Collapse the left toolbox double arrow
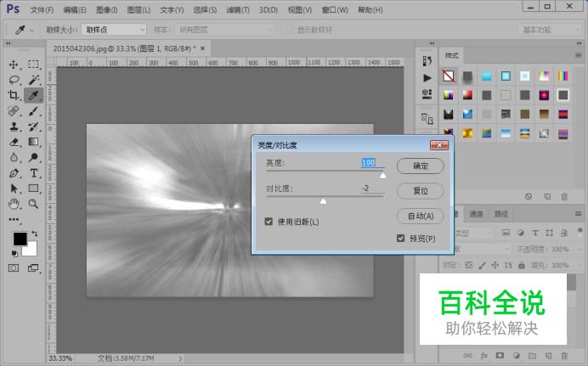 click(x=8, y=43)
